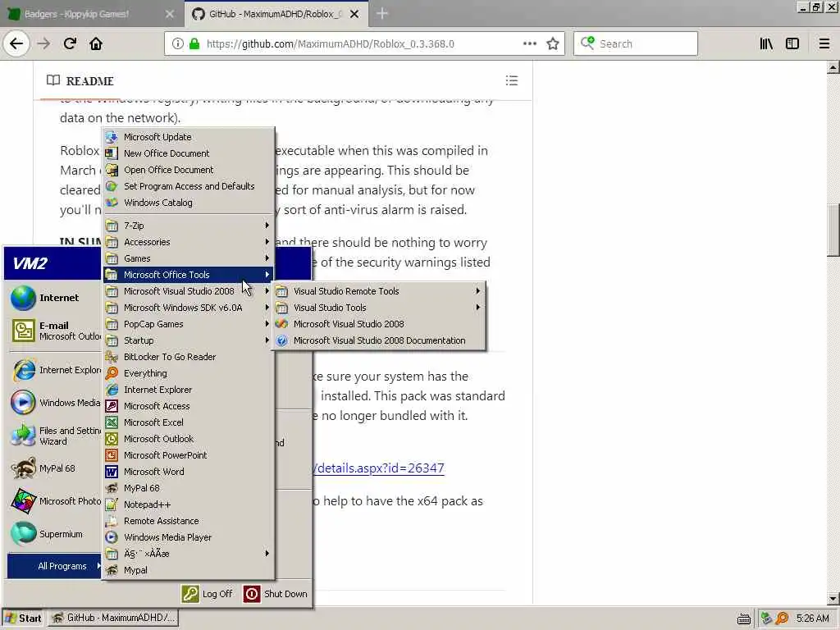
Task: Open the README outline list icon
Action: pyautogui.click(x=512, y=80)
